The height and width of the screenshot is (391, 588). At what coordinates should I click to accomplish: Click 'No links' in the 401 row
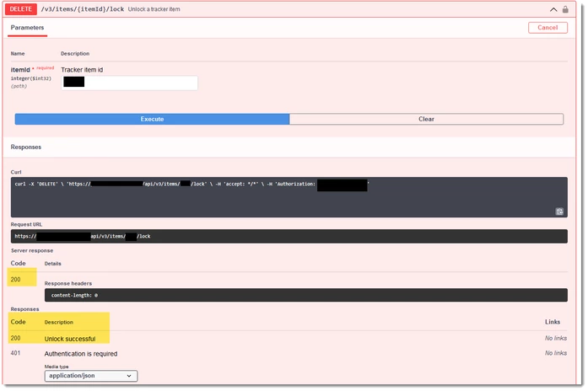[x=556, y=353]
